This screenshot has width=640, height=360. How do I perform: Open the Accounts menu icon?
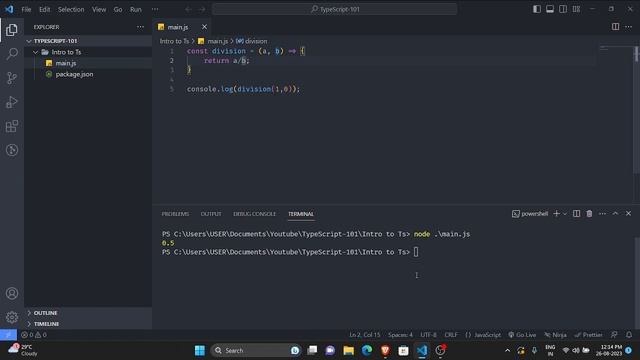(12, 293)
